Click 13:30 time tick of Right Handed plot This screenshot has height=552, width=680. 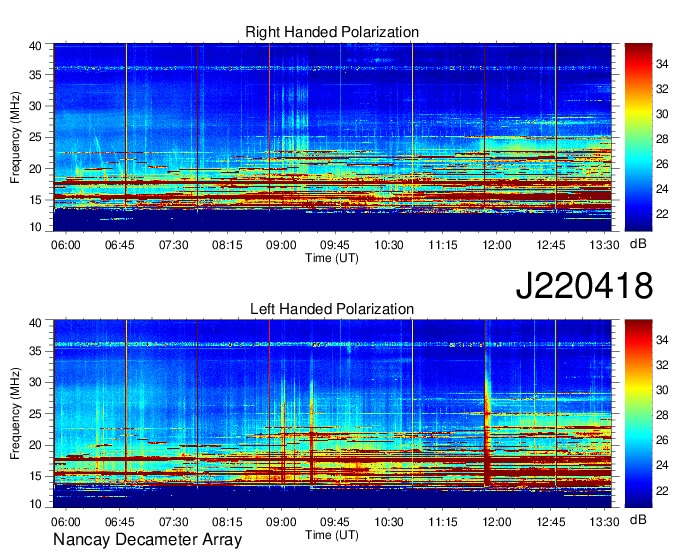604,245
